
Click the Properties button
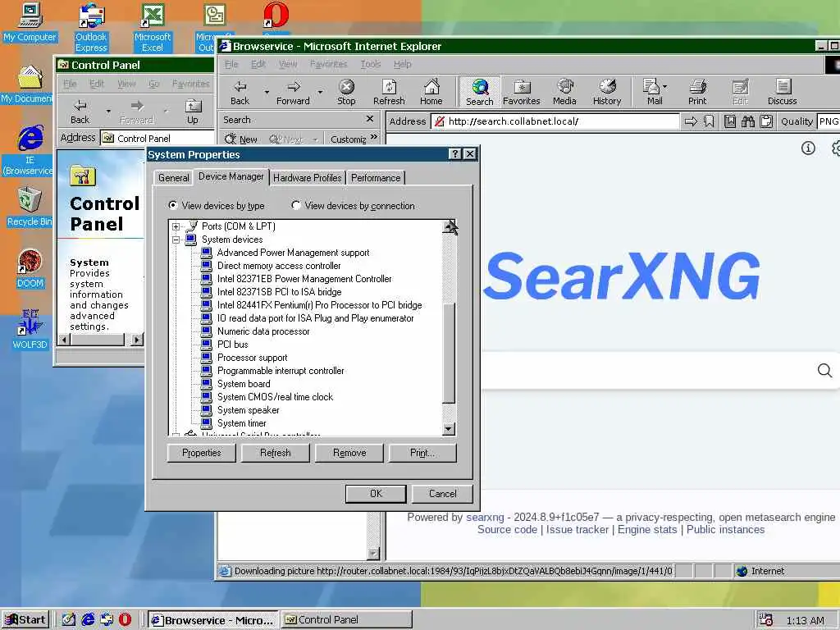click(x=202, y=453)
